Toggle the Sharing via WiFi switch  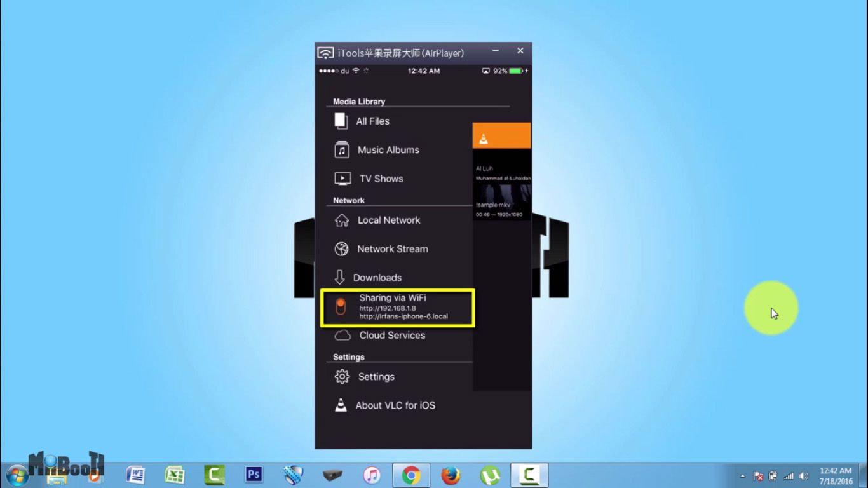click(341, 307)
